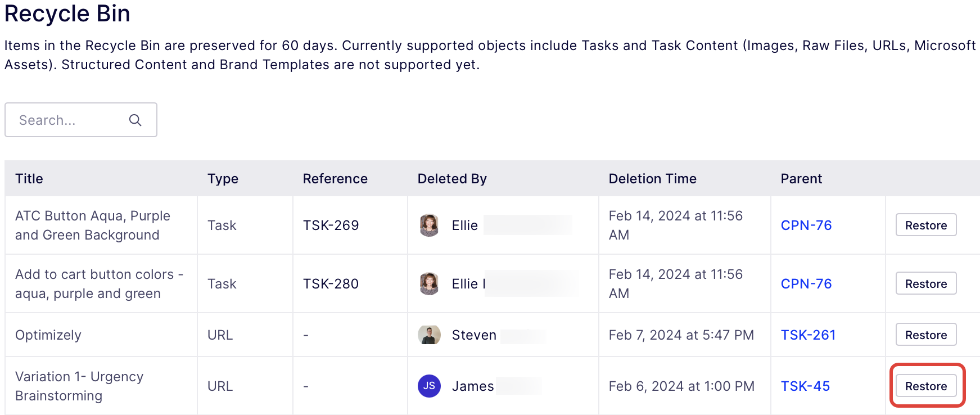Image resolution: width=980 pixels, height=415 pixels.
Task: Open the TSK-45 parent link
Action: (805, 386)
